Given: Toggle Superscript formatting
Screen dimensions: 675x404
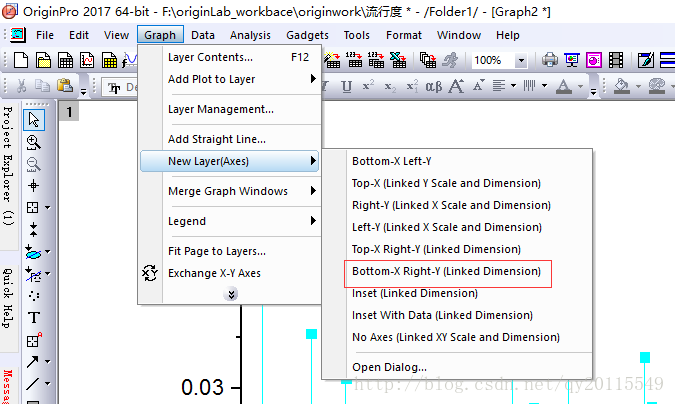Looking at the screenshot, I should (368, 86).
